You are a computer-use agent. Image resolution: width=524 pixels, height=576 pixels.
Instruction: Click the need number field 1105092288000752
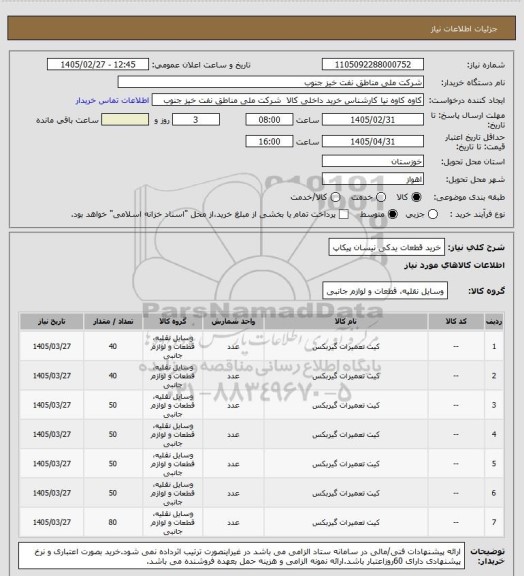(x=373, y=64)
